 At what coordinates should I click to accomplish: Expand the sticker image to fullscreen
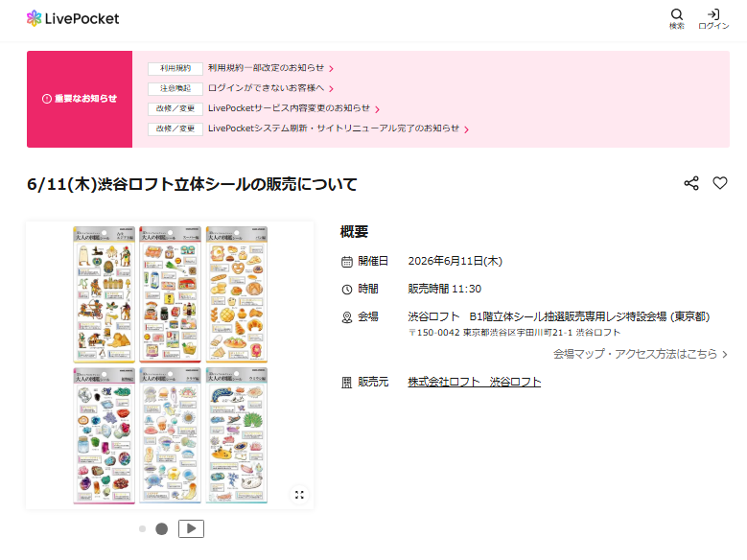tap(299, 495)
